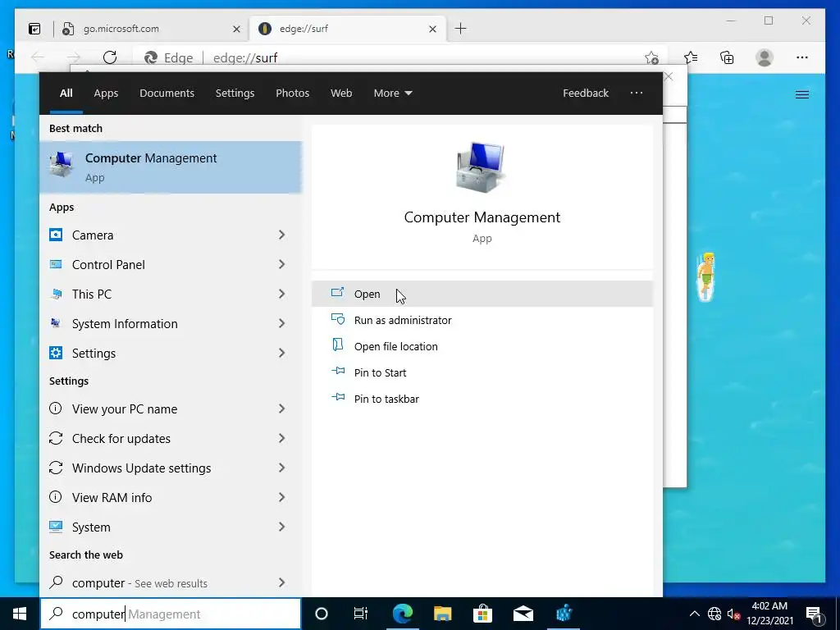Click the network globe tray icon
The width and height of the screenshot is (840, 630).
coord(714,614)
